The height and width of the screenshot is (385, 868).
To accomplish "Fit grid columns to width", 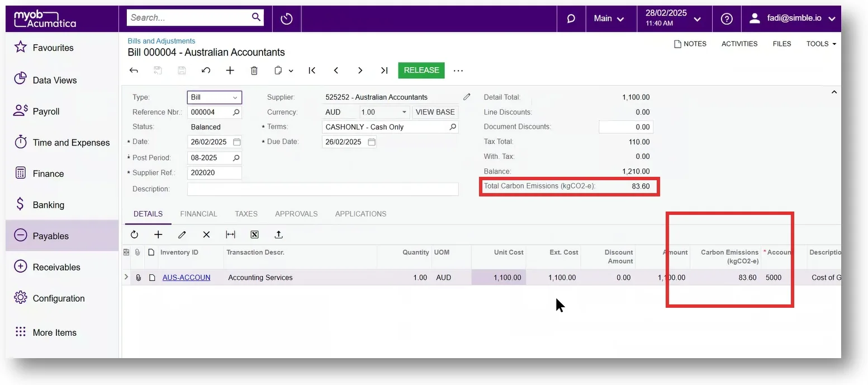I will tap(230, 234).
